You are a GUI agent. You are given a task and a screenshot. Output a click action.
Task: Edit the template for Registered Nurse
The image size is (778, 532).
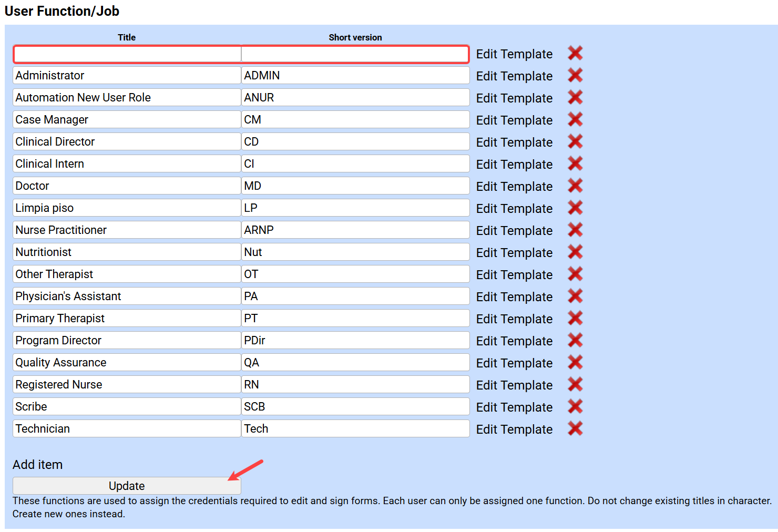coord(514,385)
